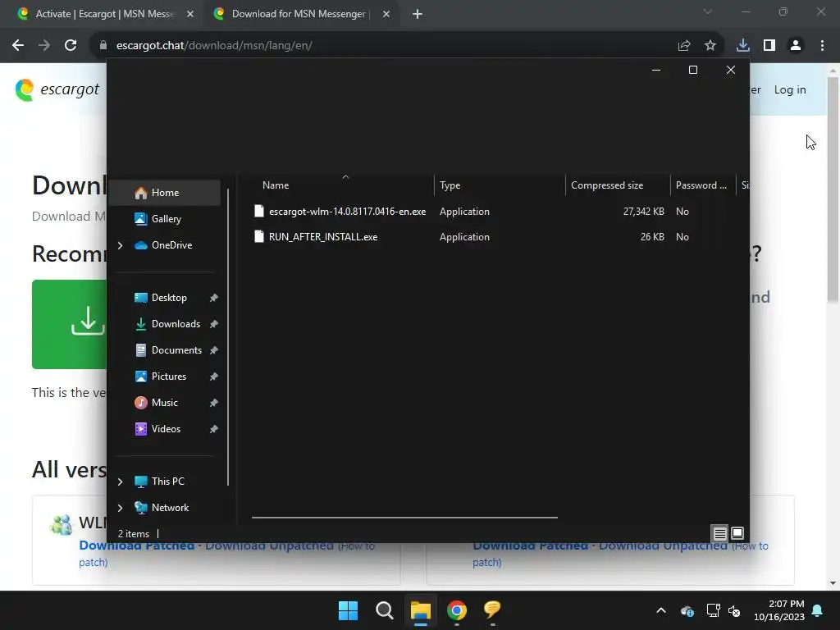Sort by Password column header
This screenshot has height=630, width=840.
coord(702,185)
